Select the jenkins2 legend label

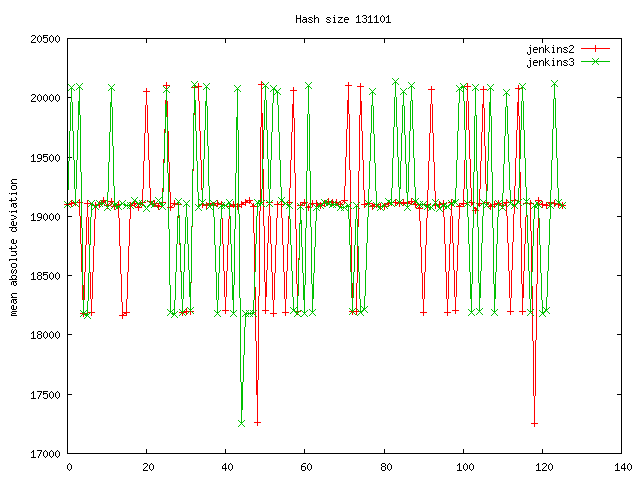pyautogui.click(x=550, y=49)
